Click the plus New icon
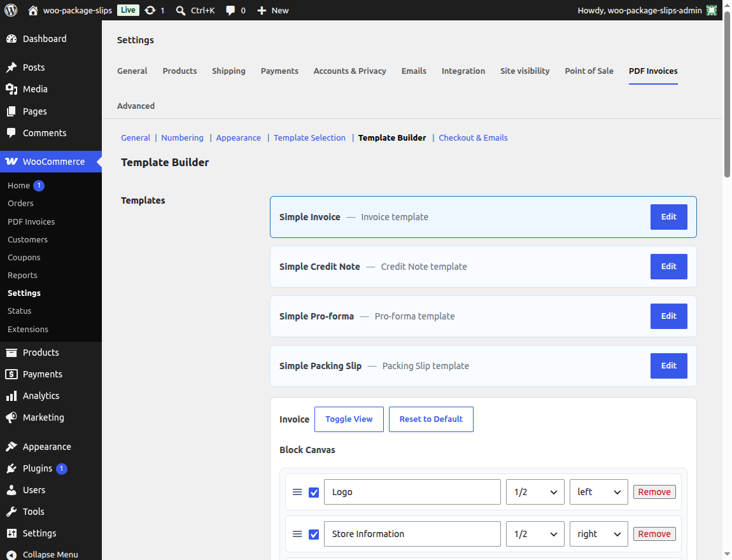 [262, 10]
